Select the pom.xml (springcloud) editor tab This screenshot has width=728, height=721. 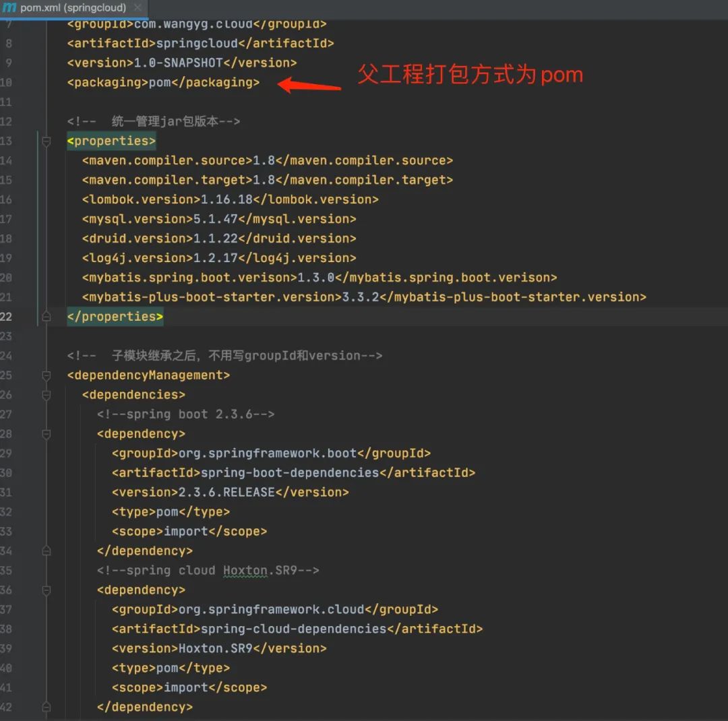click(x=73, y=8)
